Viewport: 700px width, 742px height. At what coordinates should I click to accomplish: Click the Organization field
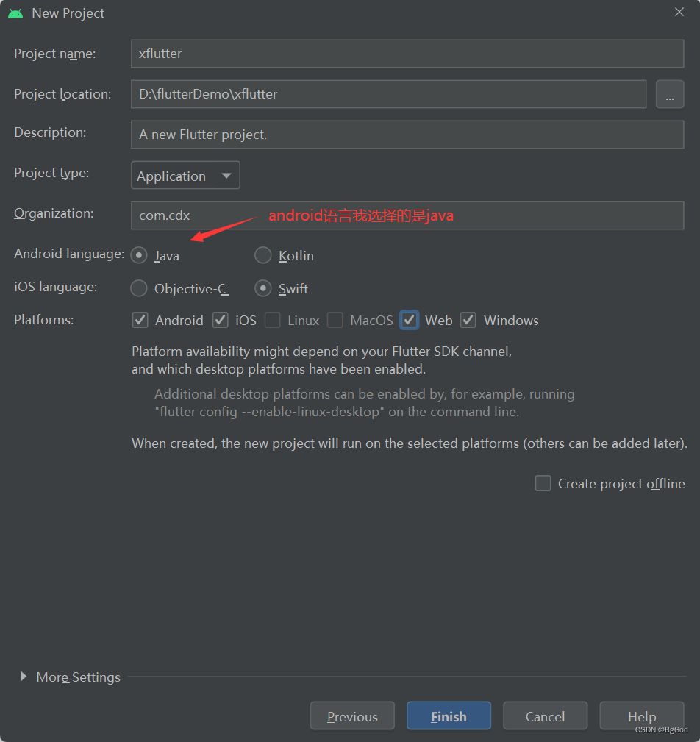[407, 215]
